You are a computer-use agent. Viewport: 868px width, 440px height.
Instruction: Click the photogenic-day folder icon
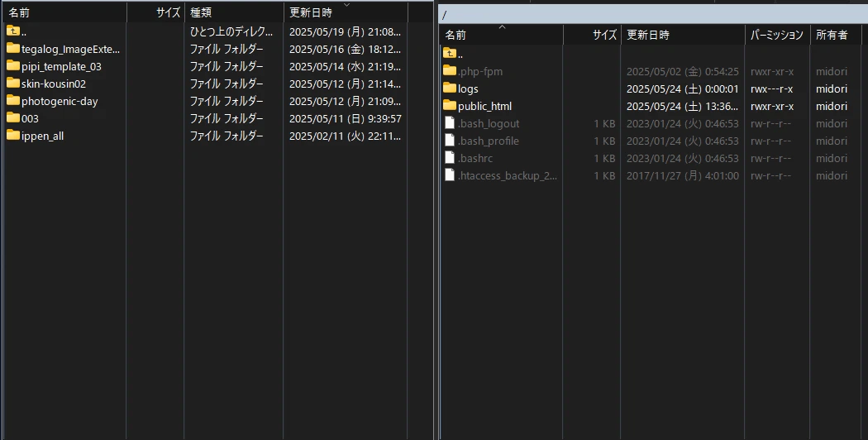point(13,101)
